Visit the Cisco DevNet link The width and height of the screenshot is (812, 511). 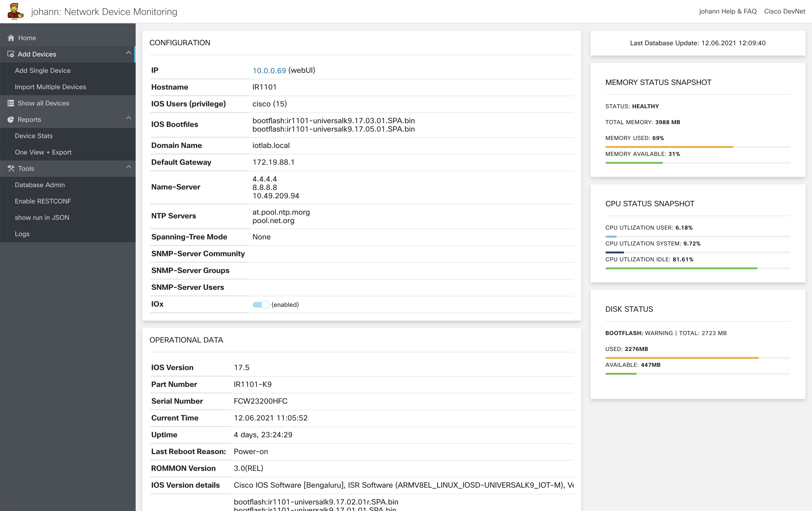point(784,11)
